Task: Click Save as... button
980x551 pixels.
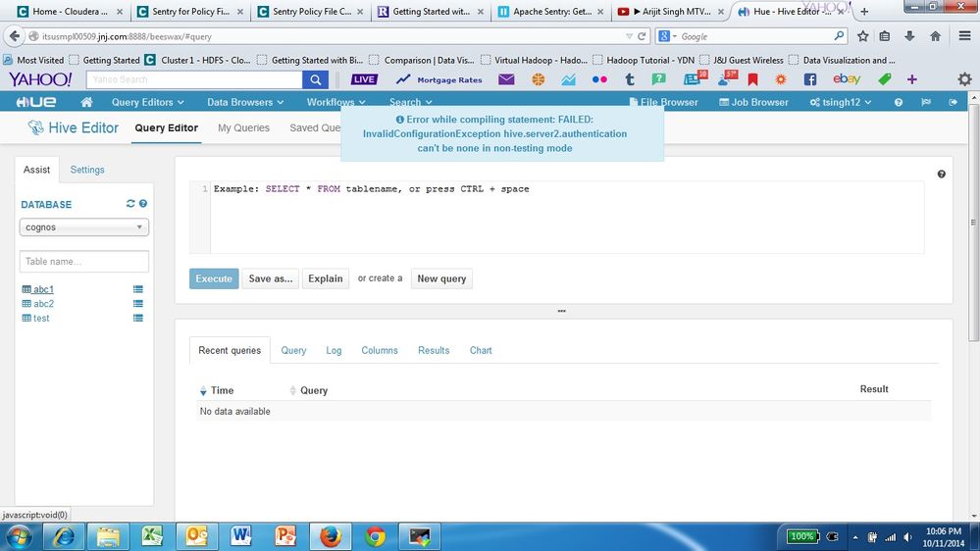Action: pos(271,278)
